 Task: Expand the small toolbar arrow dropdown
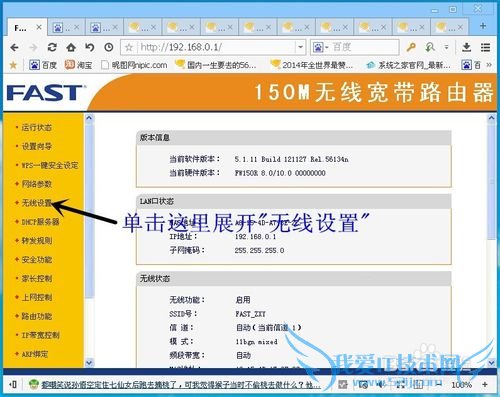pyautogui.click(x=446, y=47)
